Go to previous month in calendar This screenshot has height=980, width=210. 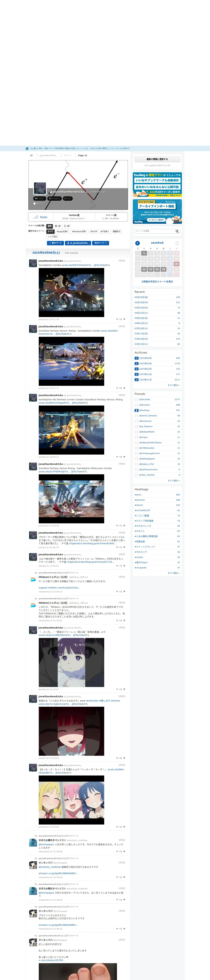[138, 243]
